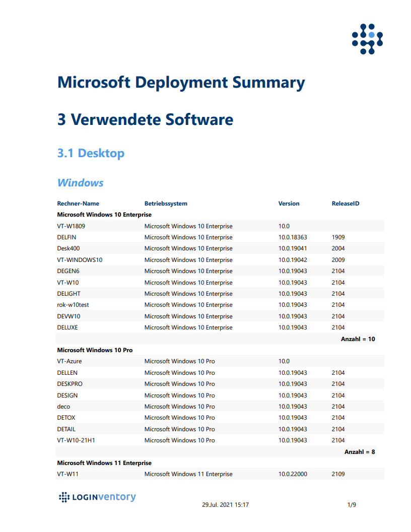The height and width of the screenshot is (532, 411).
Task: Click the operating system cell in the deco row
Action: [x=180, y=407]
